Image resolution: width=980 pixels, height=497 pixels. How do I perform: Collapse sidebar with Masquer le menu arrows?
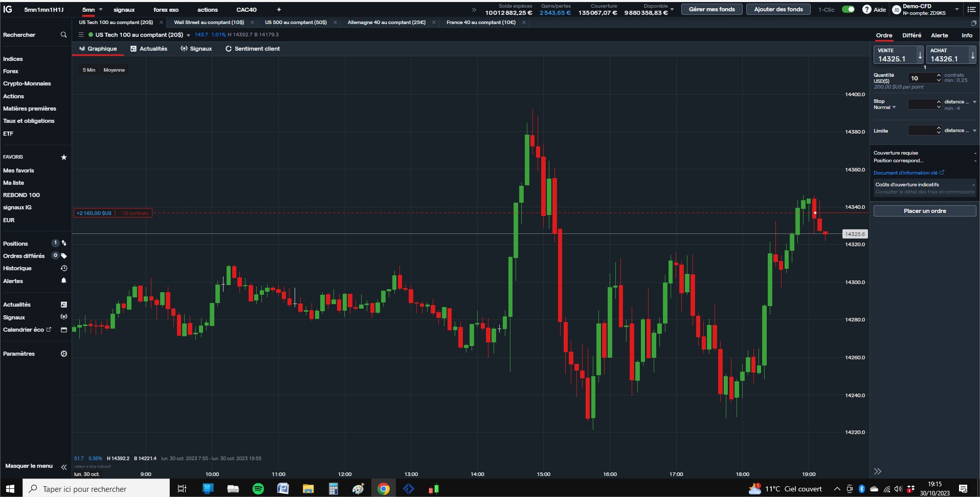(64, 467)
